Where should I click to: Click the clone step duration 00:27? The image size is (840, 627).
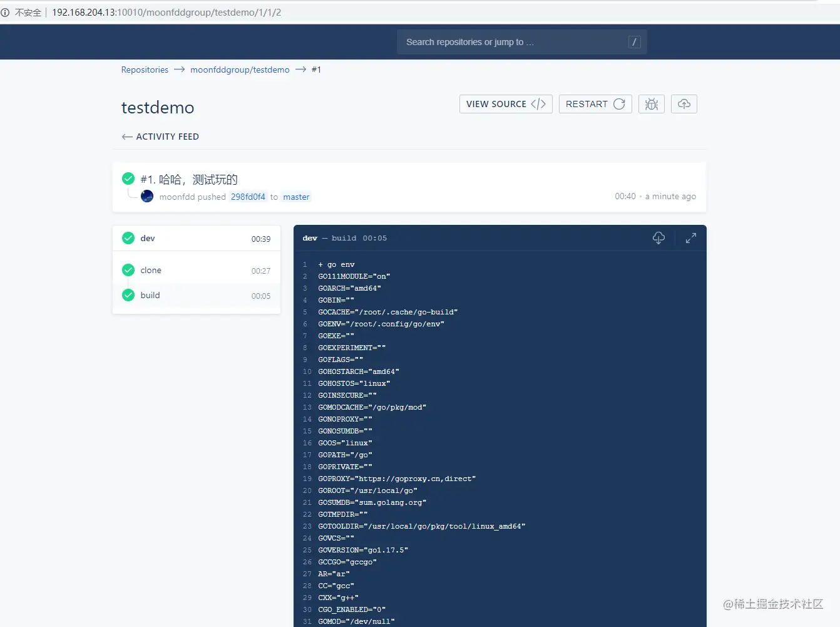click(x=261, y=271)
